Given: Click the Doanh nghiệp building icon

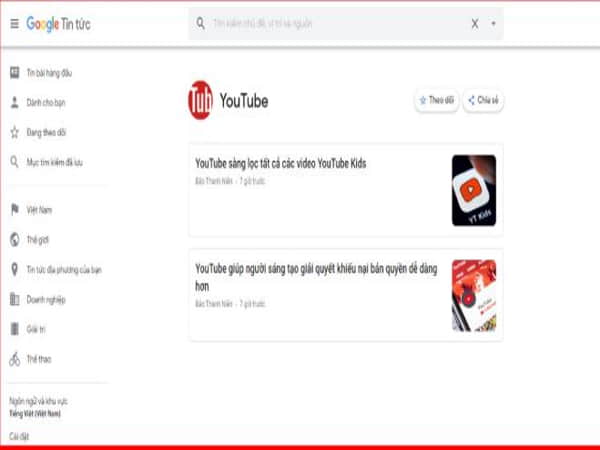Looking at the screenshot, I should point(15,299).
